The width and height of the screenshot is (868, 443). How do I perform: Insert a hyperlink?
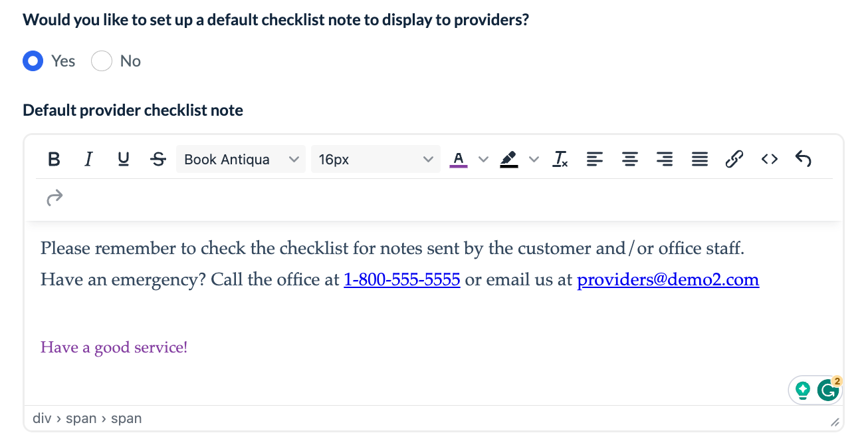pos(734,159)
